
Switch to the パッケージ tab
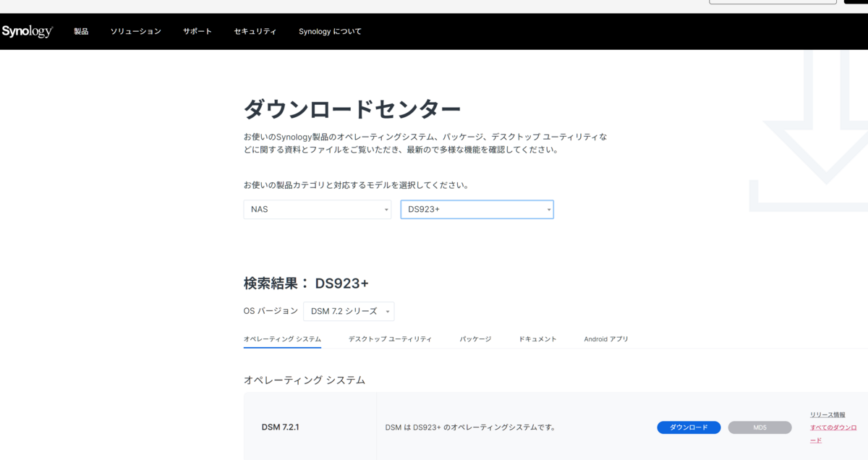[475, 338]
